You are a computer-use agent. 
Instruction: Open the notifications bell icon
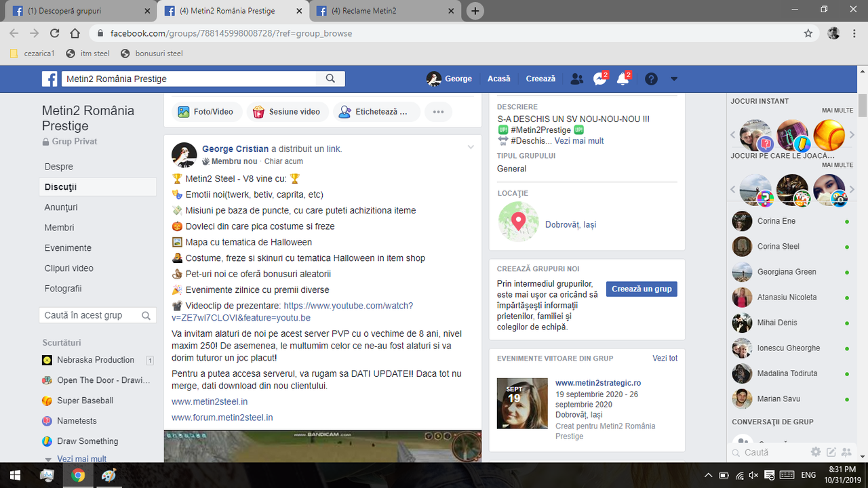[623, 79]
